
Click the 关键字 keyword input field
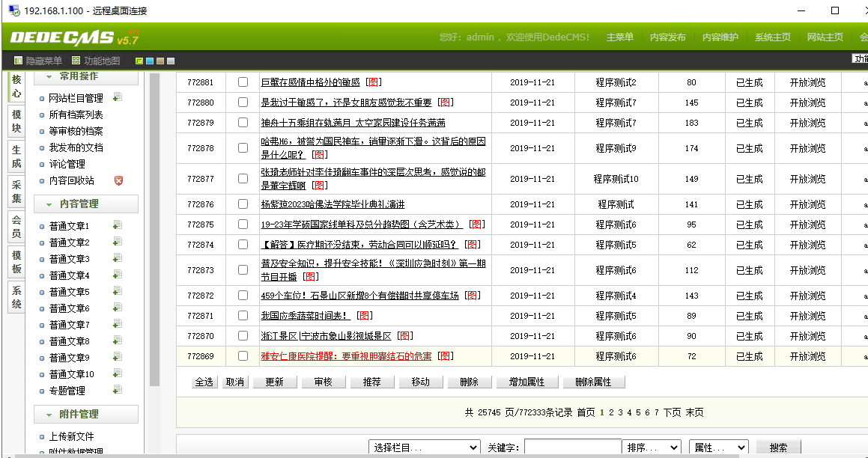pyautogui.click(x=573, y=448)
